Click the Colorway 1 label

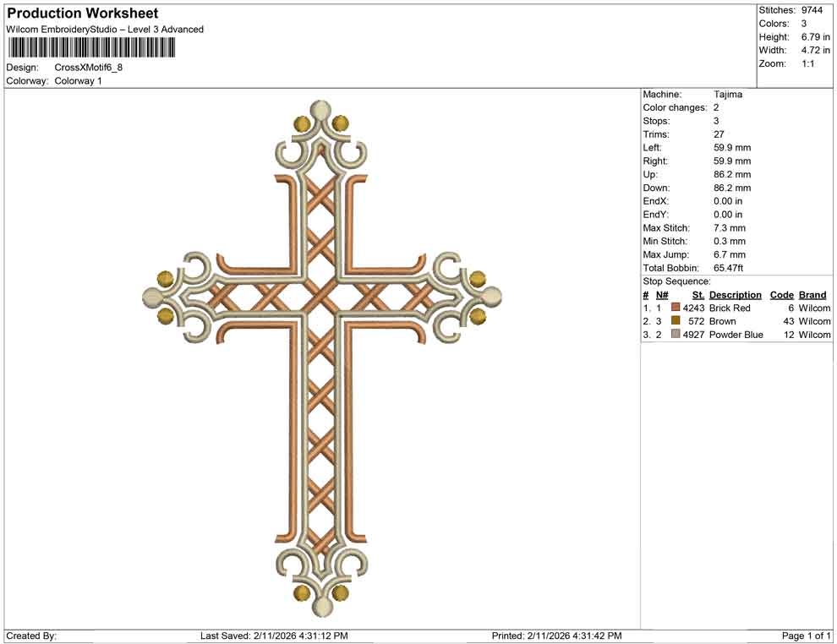(79, 81)
